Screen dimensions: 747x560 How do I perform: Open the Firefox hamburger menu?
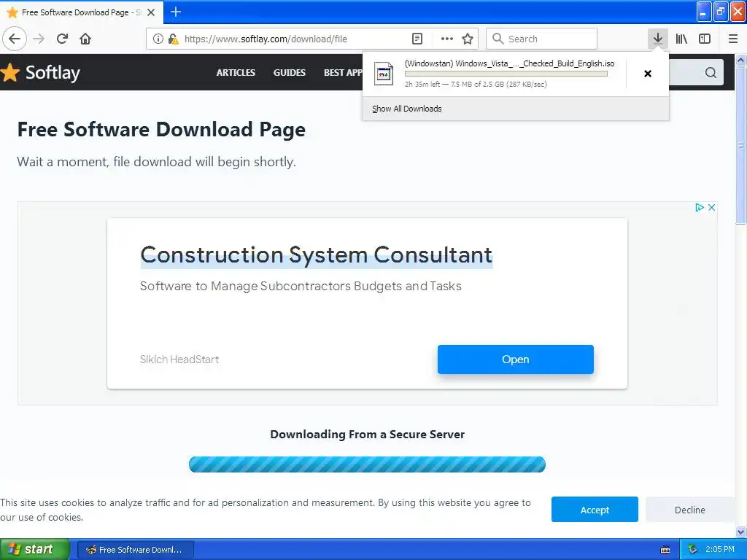click(732, 39)
